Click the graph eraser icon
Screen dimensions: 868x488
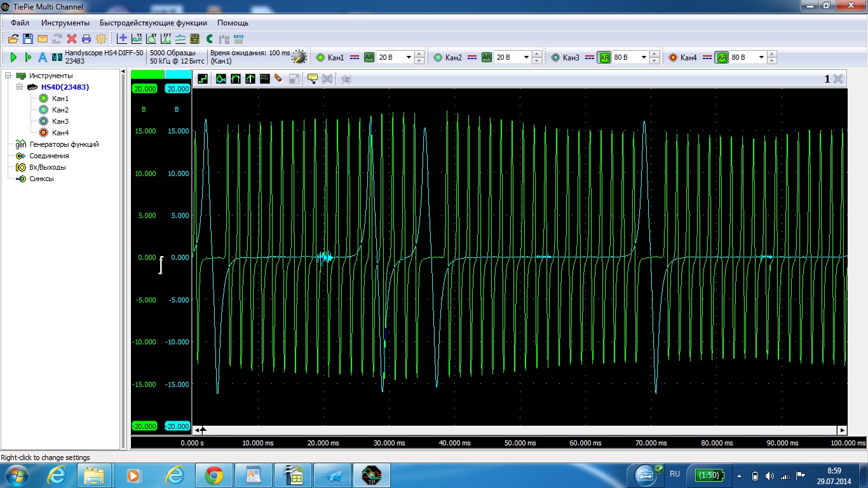(x=278, y=79)
